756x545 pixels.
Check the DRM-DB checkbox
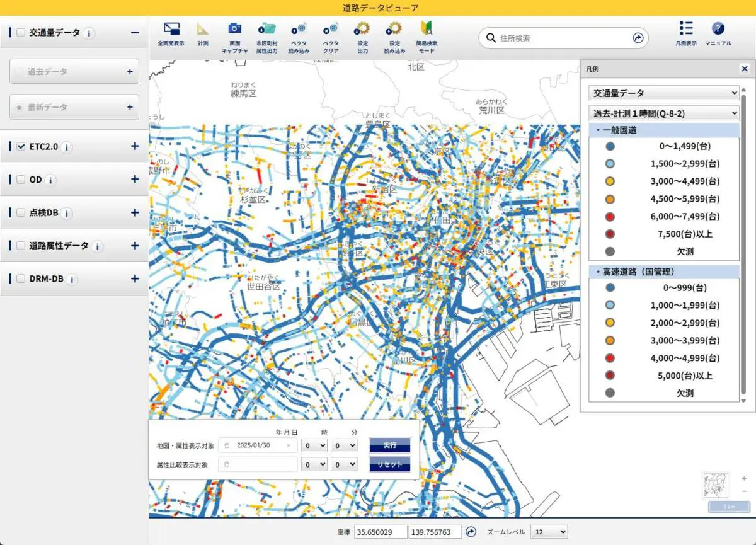pos(20,278)
